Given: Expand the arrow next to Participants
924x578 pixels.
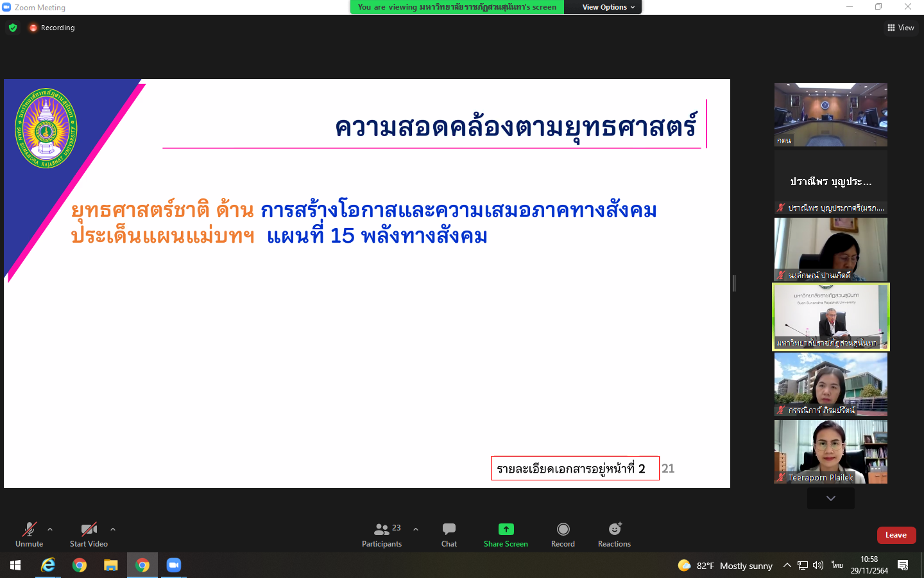Looking at the screenshot, I should click(416, 529).
